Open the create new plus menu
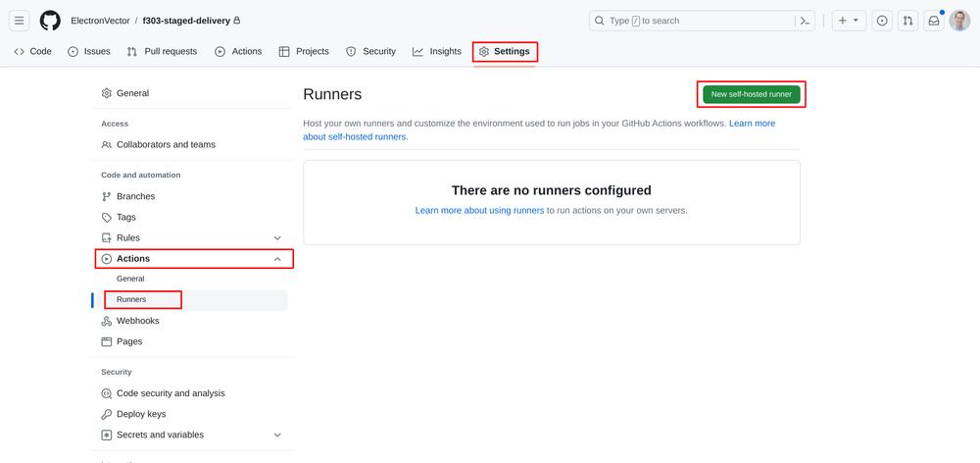Screen dimensions: 980x463 [848, 21]
